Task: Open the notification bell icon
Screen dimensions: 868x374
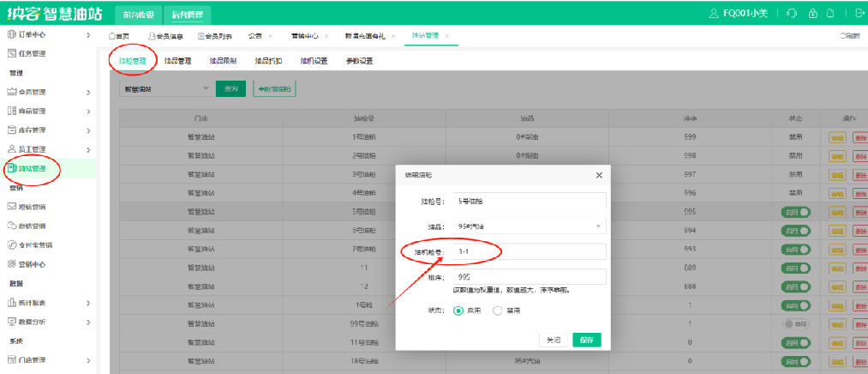Action: (x=830, y=13)
